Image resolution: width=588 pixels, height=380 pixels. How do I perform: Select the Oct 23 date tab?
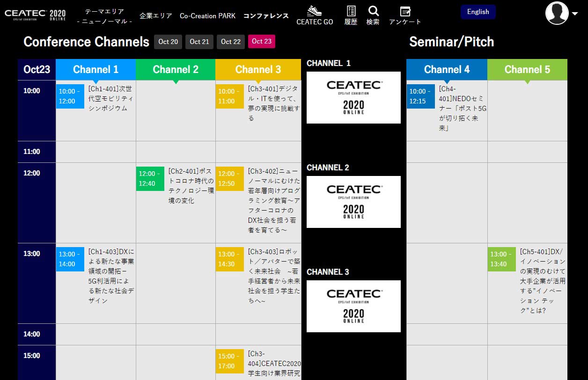click(x=262, y=41)
